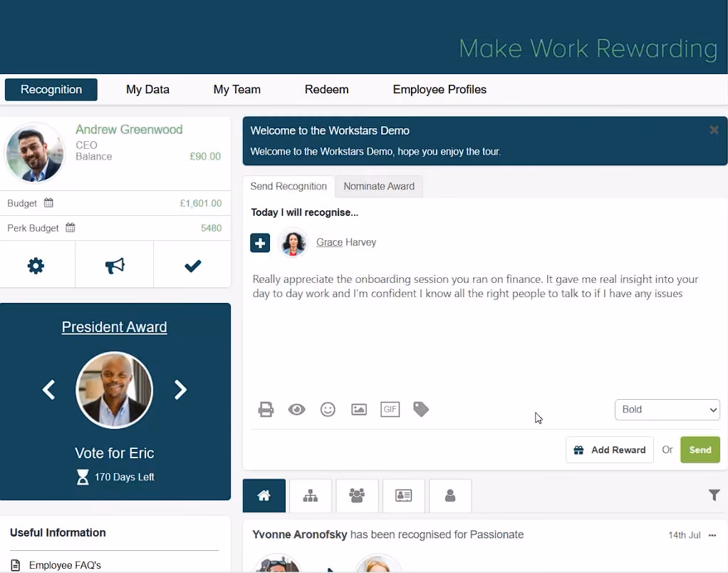Click Eric's nominee photo
728x573 pixels.
114,390
